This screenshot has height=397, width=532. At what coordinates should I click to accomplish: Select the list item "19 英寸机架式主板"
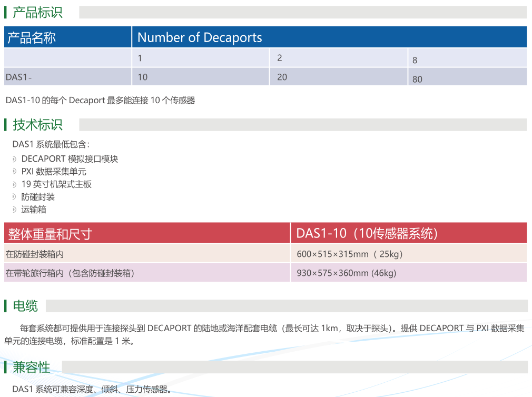(56, 184)
